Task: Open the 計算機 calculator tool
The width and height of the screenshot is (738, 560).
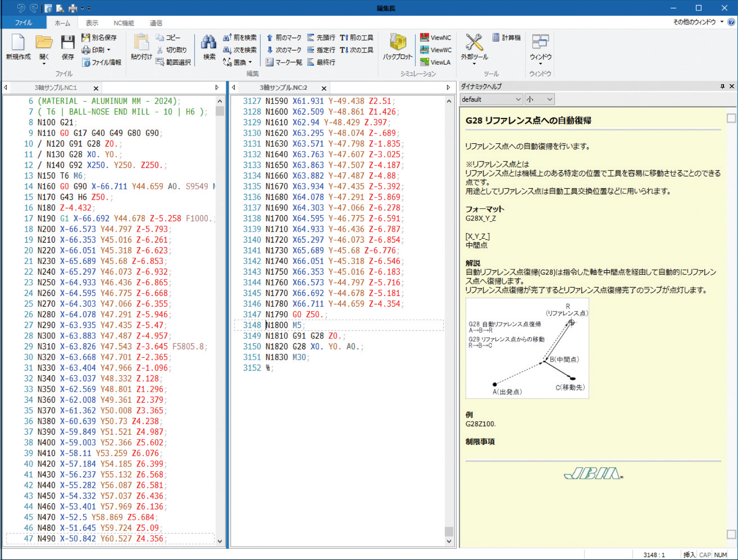Action: pyautogui.click(x=506, y=37)
